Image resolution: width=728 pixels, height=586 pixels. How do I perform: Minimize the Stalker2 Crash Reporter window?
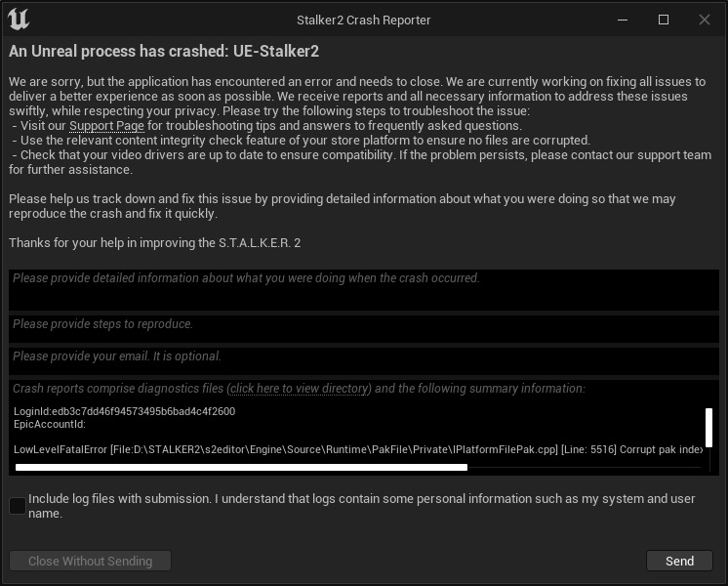tap(623, 20)
